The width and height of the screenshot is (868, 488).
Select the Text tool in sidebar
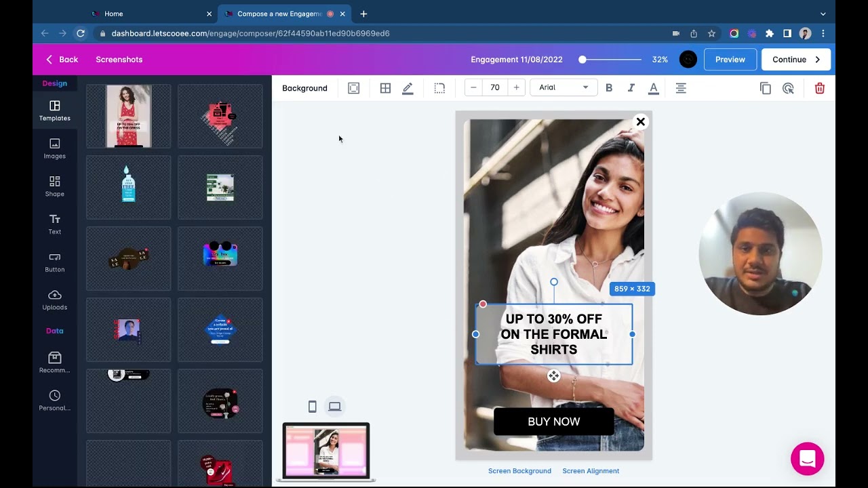(x=55, y=224)
